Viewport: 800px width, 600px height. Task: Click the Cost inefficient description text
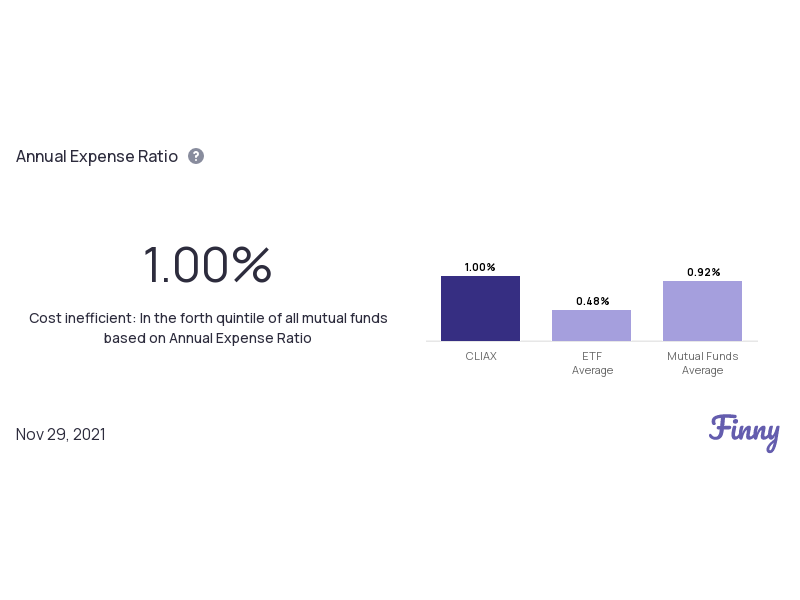[208, 328]
